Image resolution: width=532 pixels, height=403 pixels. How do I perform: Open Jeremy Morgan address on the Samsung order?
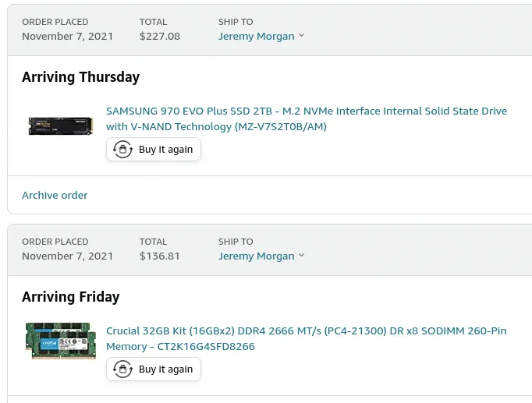(x=256, y=36)
